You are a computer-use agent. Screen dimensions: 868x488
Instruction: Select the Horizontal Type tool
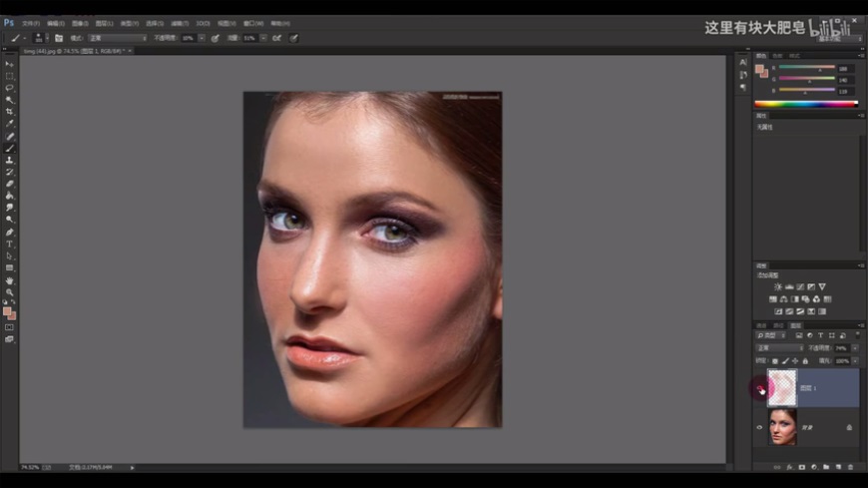[10, 244]
